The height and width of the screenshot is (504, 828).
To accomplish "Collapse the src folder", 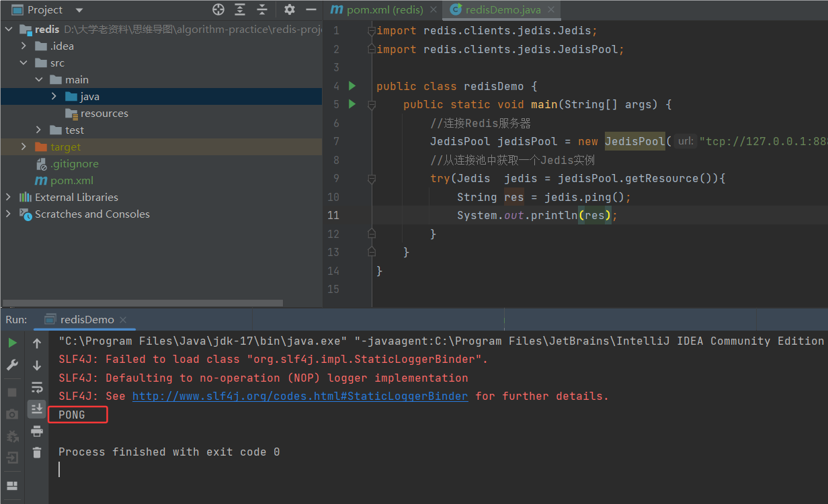I will pyautogui.click(x=24, y=62).
